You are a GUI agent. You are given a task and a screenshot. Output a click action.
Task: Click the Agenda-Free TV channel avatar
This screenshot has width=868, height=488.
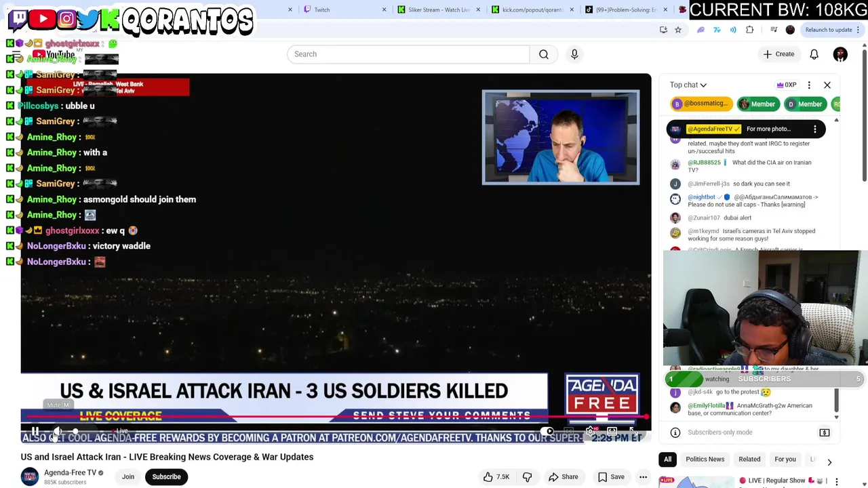click(x=30, y=476)
